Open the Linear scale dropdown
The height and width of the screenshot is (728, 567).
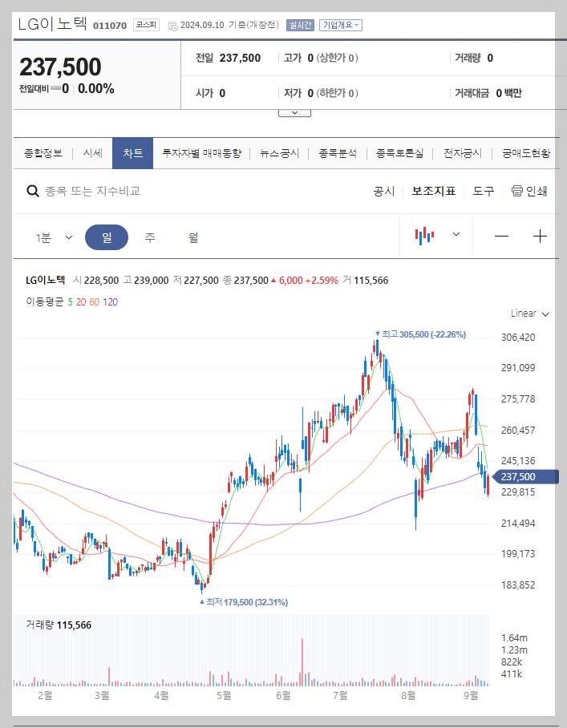(x=530, y=313)
